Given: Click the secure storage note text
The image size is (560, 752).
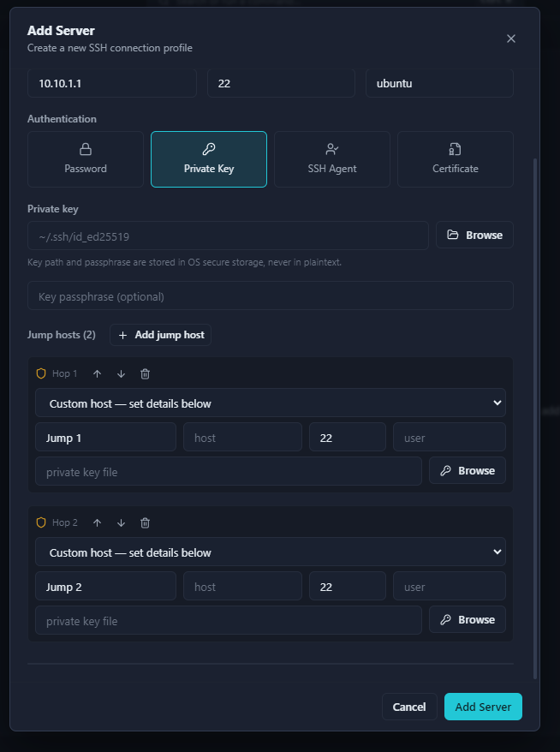Looking at the screenshot, I should coord(184,262).
